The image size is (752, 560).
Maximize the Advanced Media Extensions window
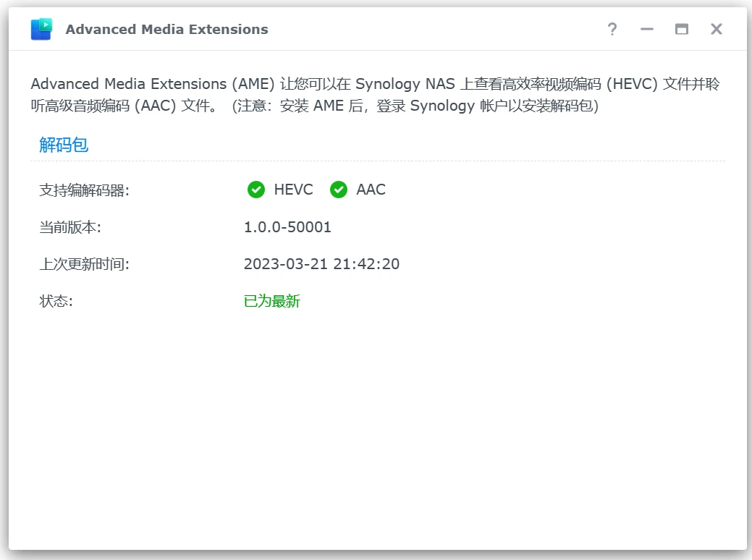click(x=682, y=29)
